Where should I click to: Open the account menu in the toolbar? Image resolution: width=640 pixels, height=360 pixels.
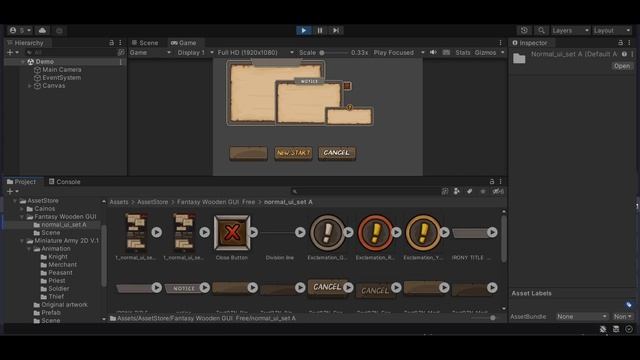(x=20, y=31)
